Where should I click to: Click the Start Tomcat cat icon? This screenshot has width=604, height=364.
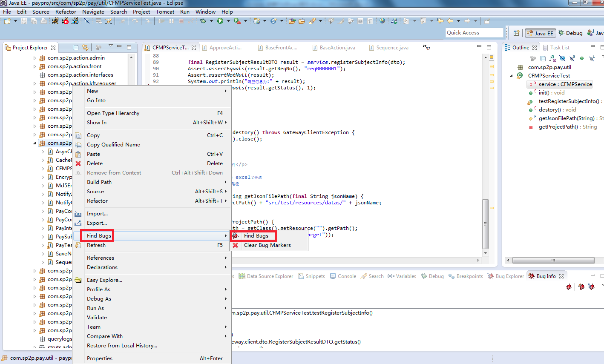tap(55, 21)
